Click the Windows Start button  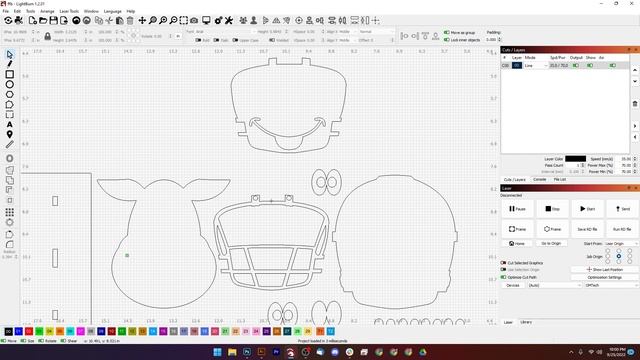[218, 352]
